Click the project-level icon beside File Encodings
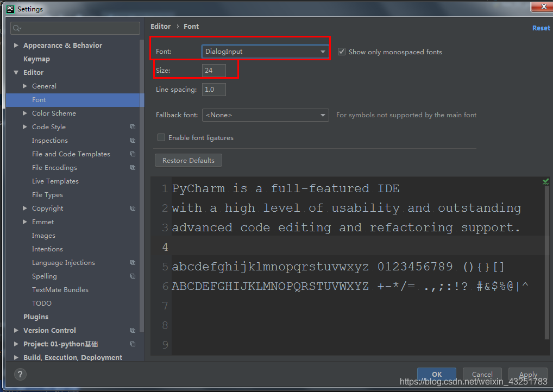This screenshot has height=392, width=553. pos(133,167)
